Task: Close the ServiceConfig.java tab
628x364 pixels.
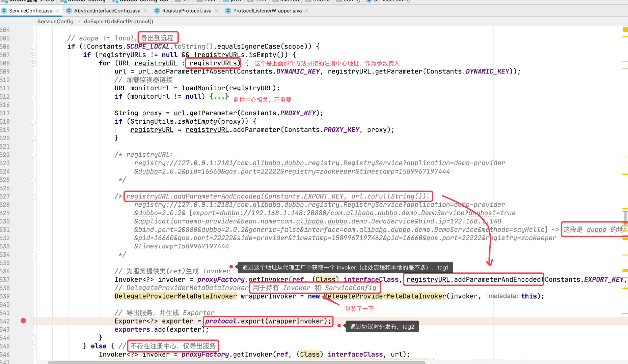Action: tap(57, 11)
